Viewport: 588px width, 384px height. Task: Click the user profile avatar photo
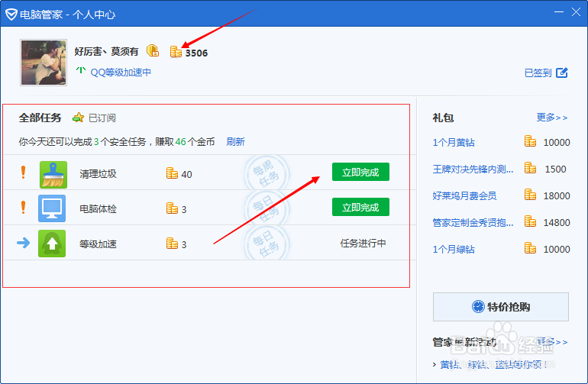point(44,63)
